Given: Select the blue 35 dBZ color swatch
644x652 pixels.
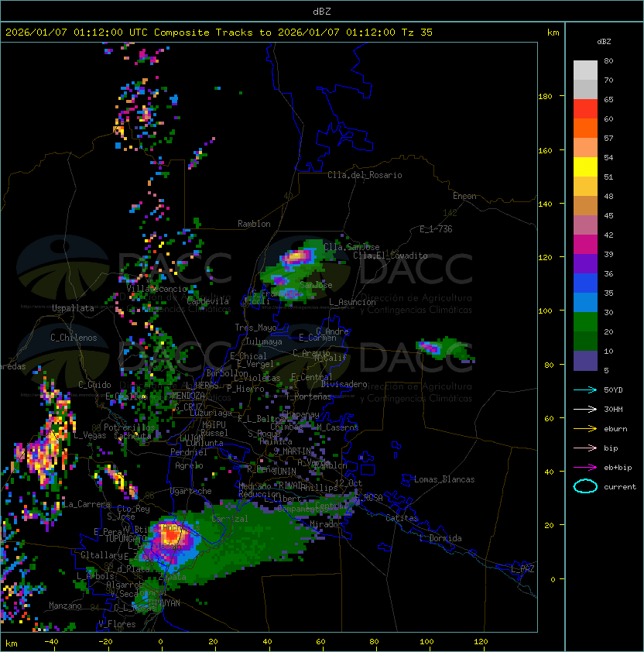Looking at the screenshot, I should (585, 283).
